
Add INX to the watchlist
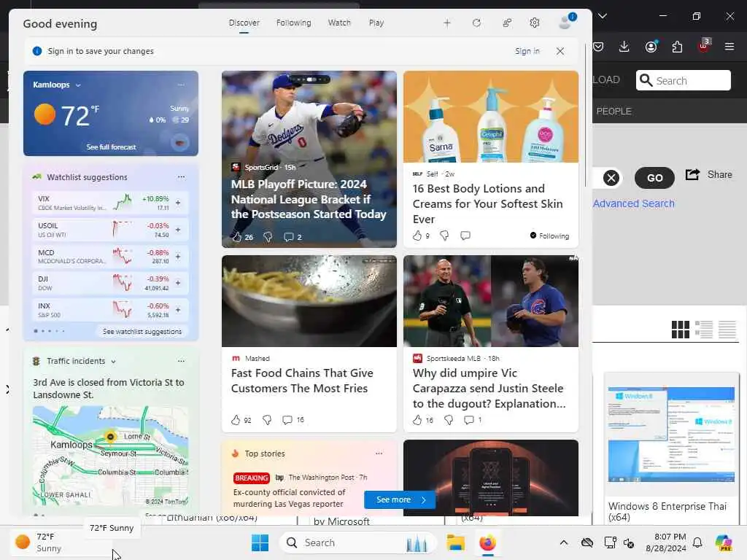coord(178,309)
